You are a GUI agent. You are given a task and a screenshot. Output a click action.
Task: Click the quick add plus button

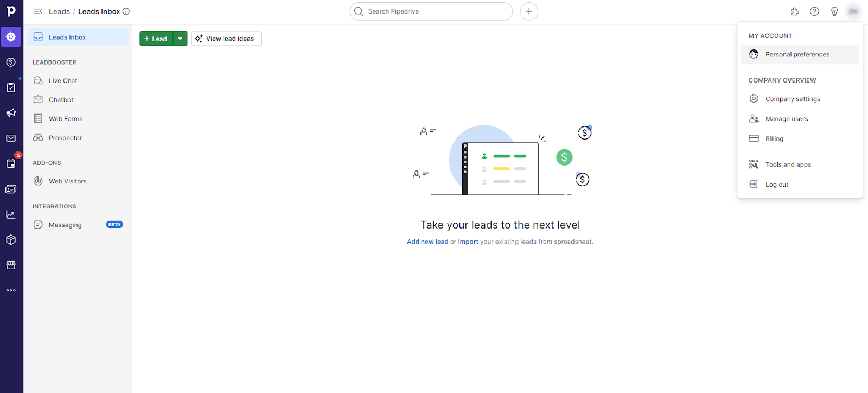(529, 11)
